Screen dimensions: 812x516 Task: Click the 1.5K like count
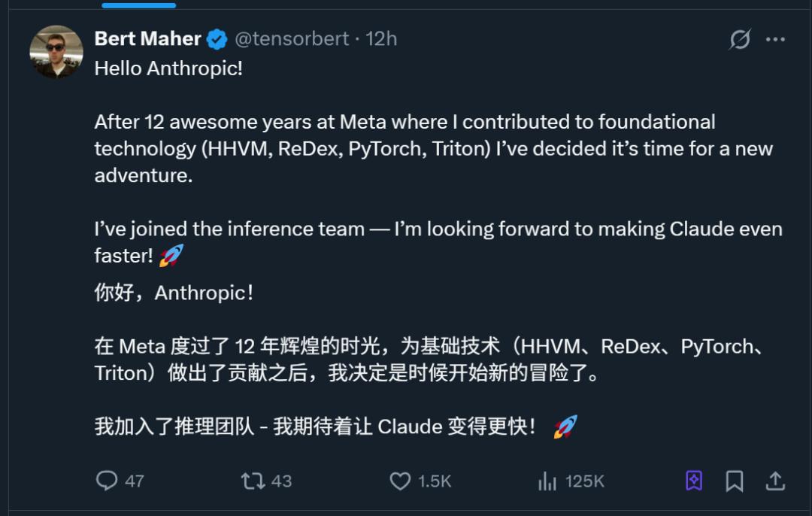click(x=433, y=481)
